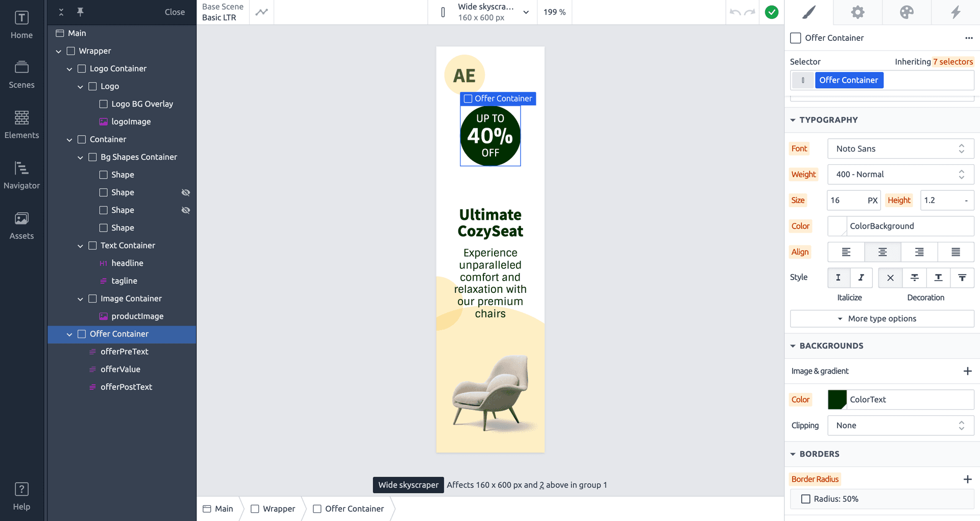
Task: Open the lightning bolt actions tab
Action: tap(955, 12)
